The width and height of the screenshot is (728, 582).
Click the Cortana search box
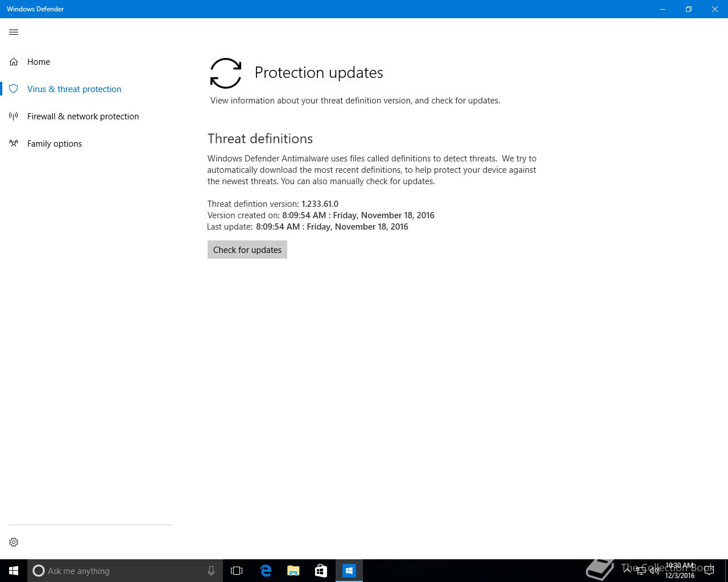pos(125,571)
